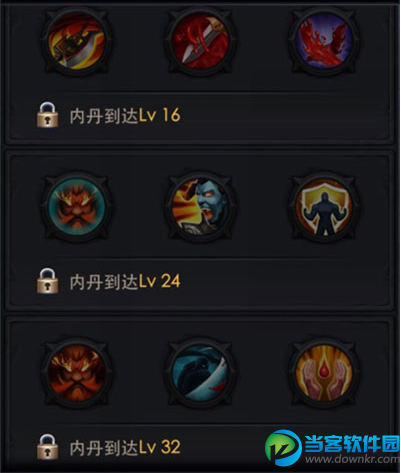Select the bloody dagger skill icon

click(200, 41)
